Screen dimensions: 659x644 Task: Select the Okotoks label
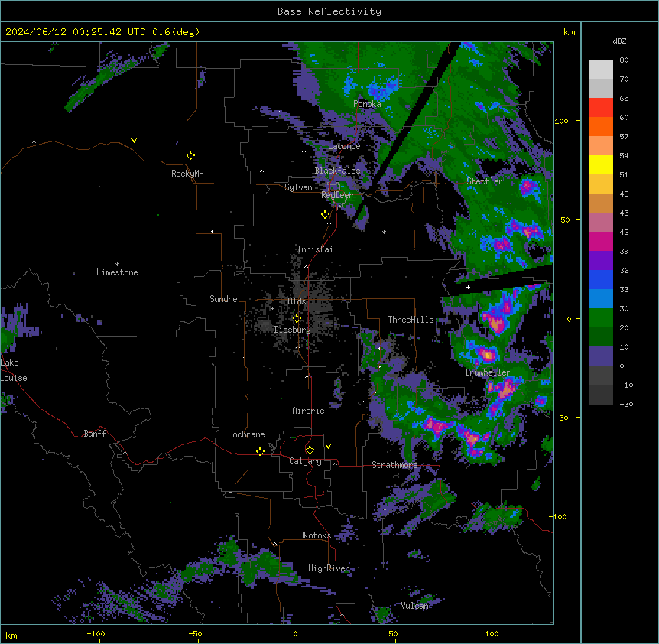point(315,535)
